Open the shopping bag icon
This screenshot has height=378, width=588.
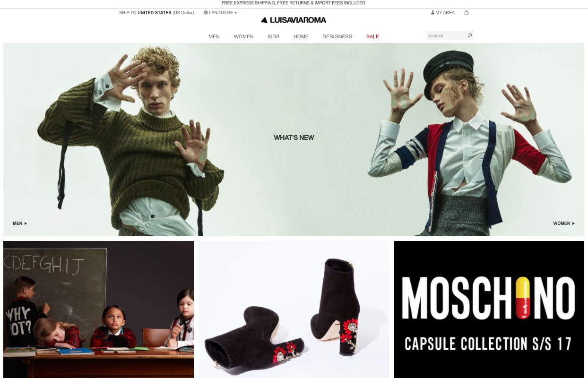tap(467, 13)
